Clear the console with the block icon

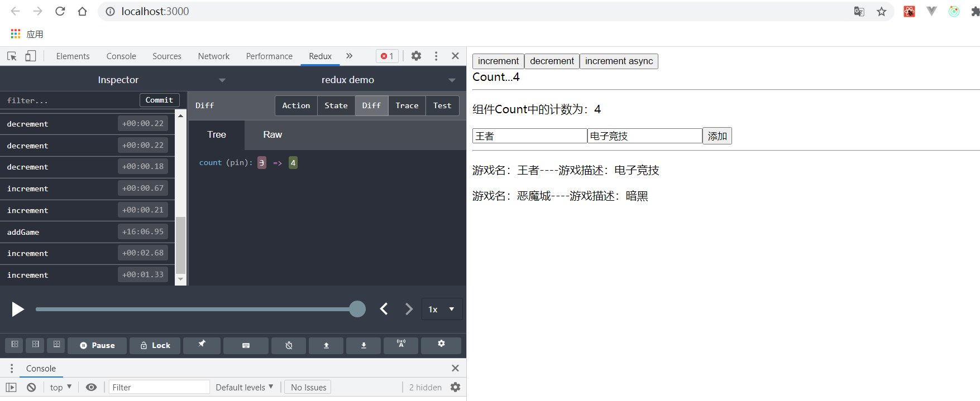[x=31, y=387]
